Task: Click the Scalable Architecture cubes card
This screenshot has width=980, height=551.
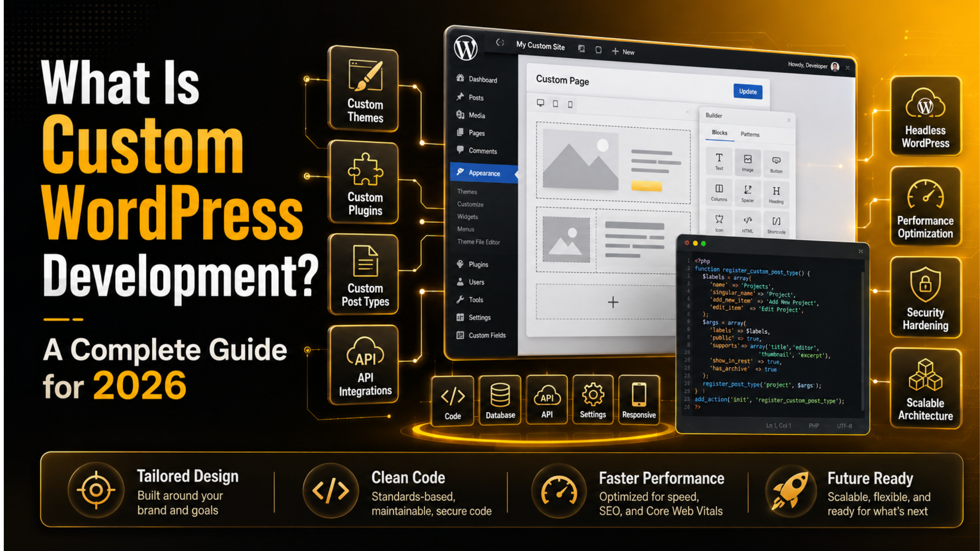Action: [926, 388]
